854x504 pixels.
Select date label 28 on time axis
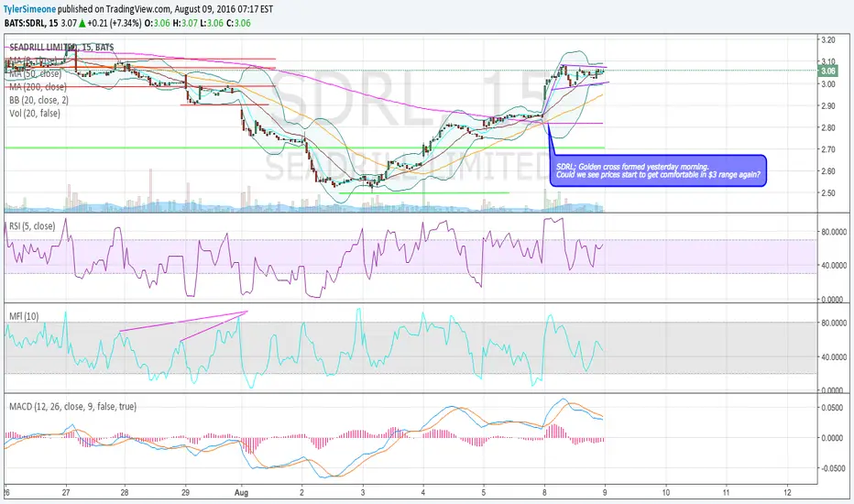tap(125, 493)
